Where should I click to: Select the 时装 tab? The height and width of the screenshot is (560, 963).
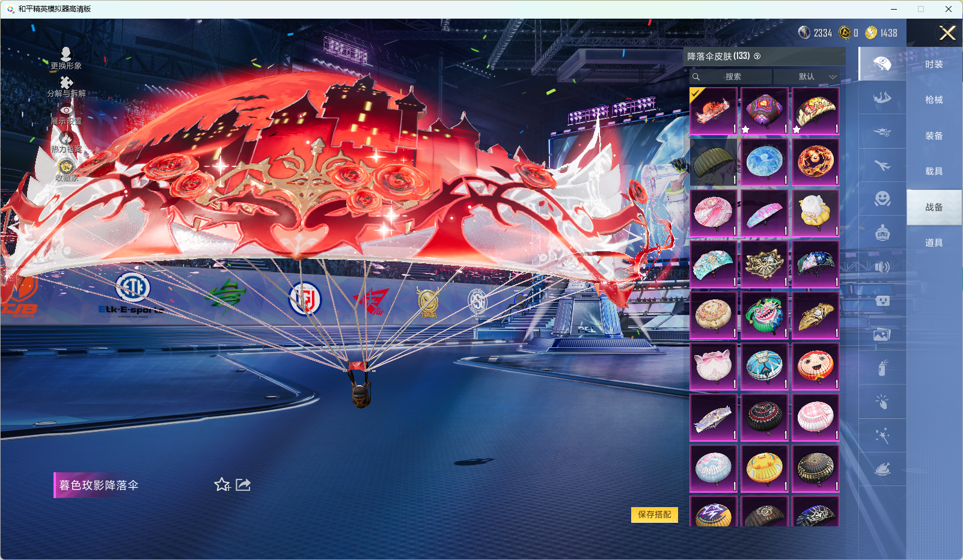[x=934, y=64]
